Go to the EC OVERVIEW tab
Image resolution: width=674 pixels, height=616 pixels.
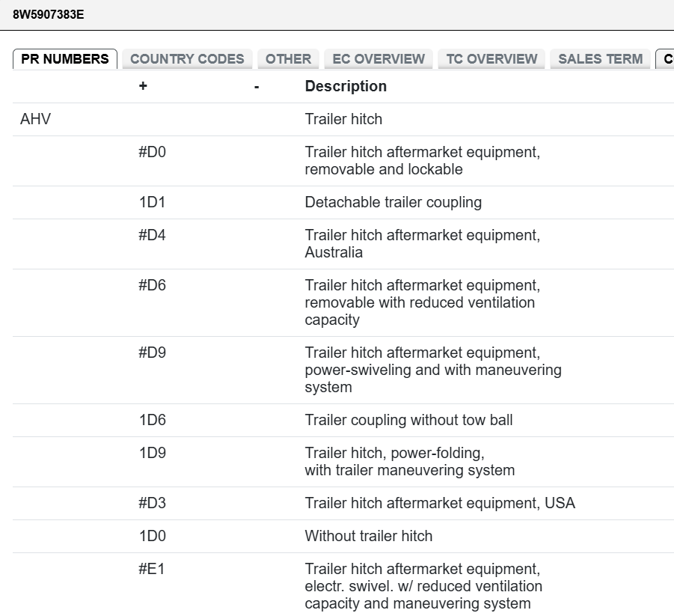pyautogui.click(x=379, y=59)
